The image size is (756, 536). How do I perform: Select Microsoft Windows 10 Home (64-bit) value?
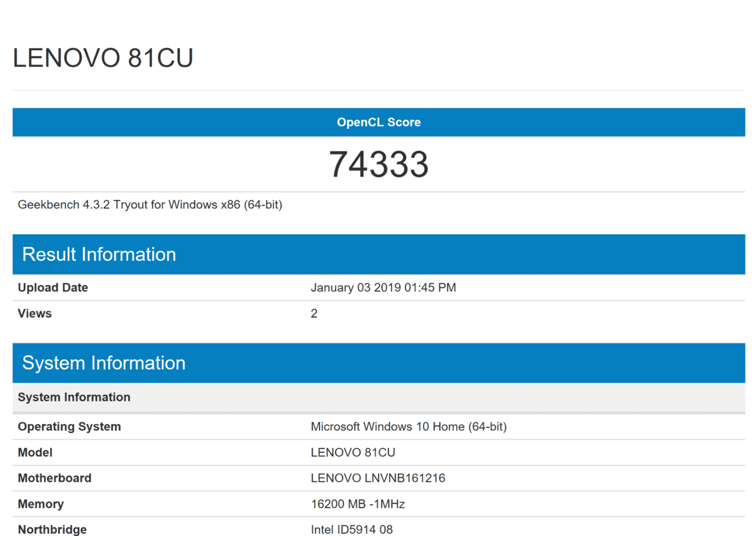pyautogui.click(x=409, y=426)
